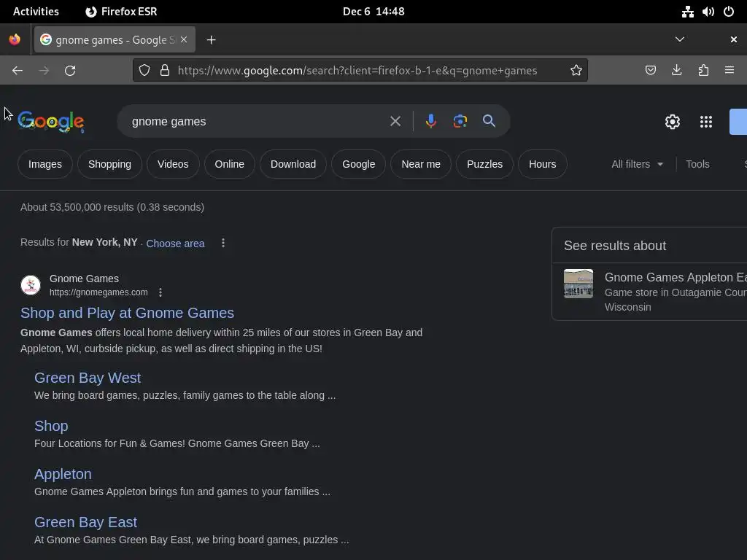This screenshot has height=560, width=747.
Task: Search by image with Google Lens icon
Action: point(460,122)
